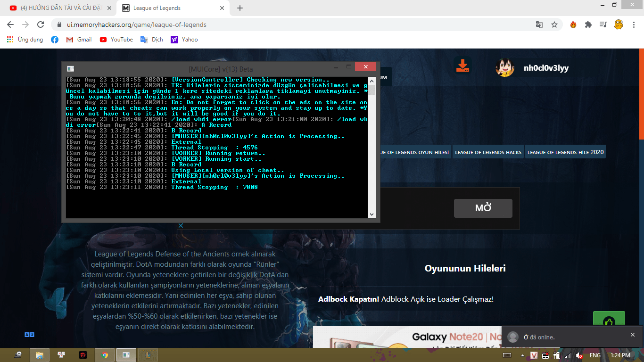Viewport: 644px width, 362px height.
Task: Click the browser page vertical scrollbar
Action: (641, 94)
